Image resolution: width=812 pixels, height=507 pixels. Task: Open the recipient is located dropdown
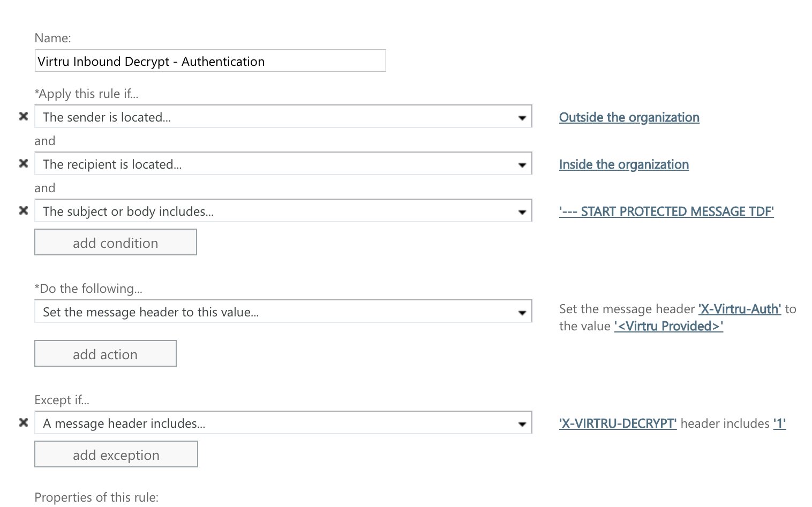[x=283, y=164]
